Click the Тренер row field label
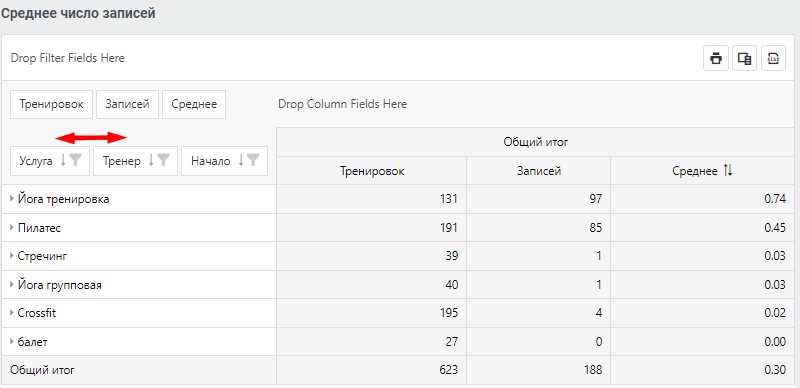This screenshot has width=800, height=388. point(121,161)
